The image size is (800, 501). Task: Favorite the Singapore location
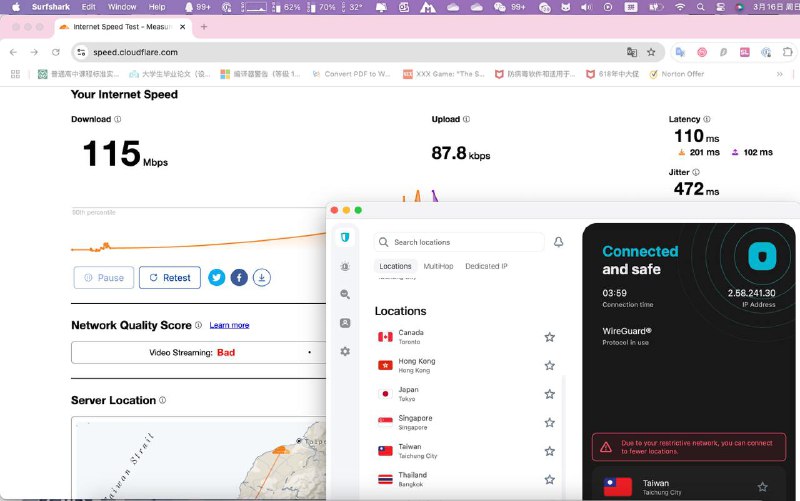click(549, 422)
